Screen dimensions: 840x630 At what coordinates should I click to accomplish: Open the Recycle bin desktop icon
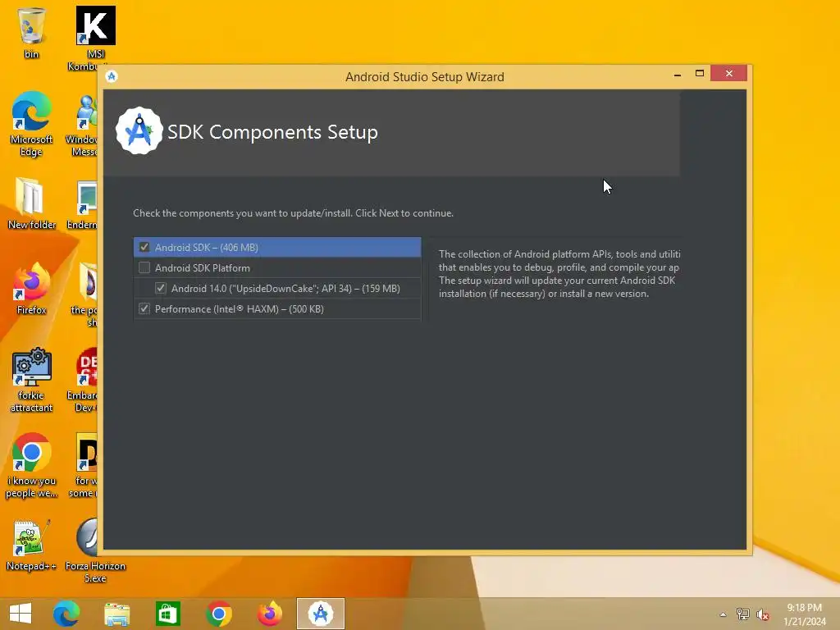point(32,33)
